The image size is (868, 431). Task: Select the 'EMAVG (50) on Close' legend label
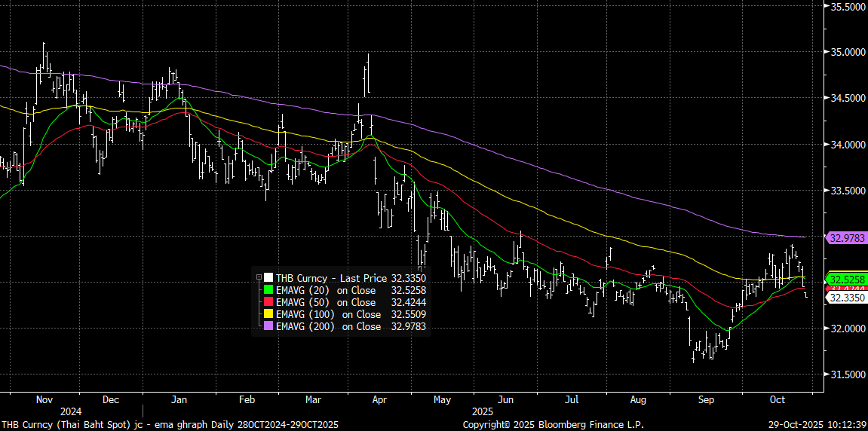[x=326, y=302]
